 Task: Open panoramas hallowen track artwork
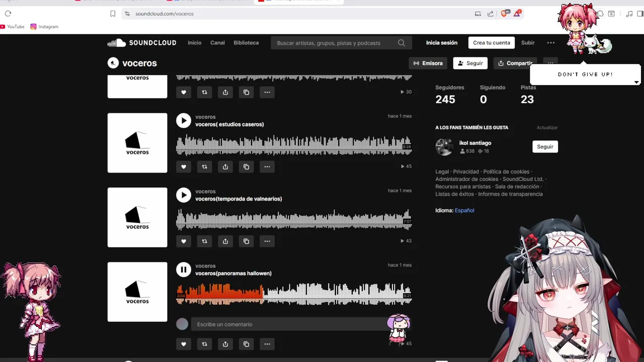coord(137,292)
